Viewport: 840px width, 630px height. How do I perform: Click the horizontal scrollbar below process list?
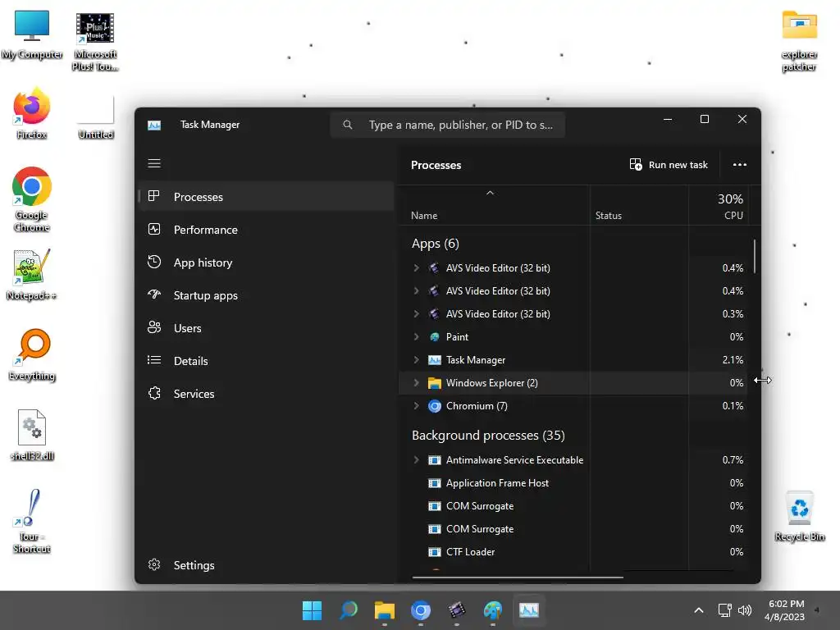[518, 577]
